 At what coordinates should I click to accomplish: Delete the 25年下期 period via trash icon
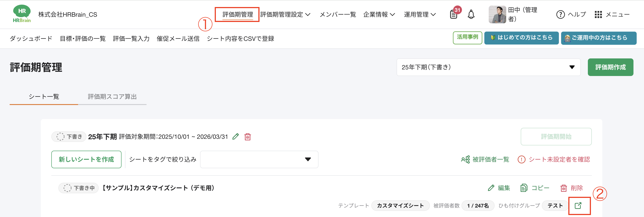click(x=247, y=137)
